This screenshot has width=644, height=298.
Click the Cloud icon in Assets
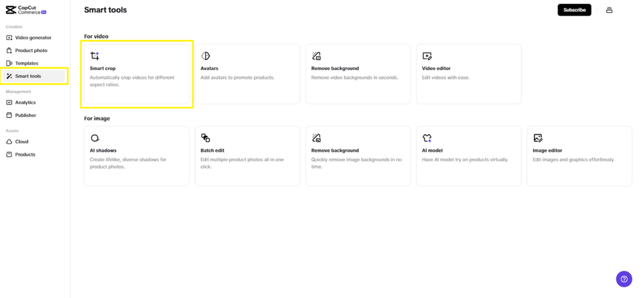click(9, 141)
